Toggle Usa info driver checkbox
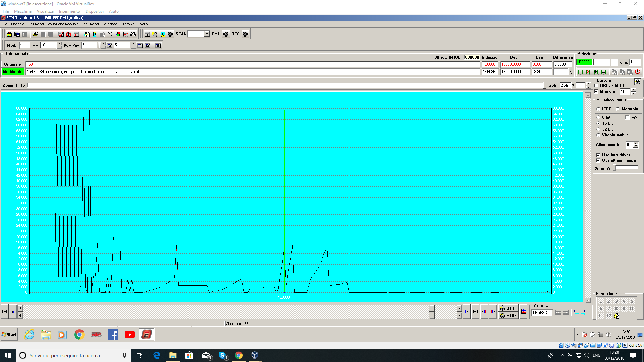The width and height of the screenshot is (644, 362). click(598, 155)
